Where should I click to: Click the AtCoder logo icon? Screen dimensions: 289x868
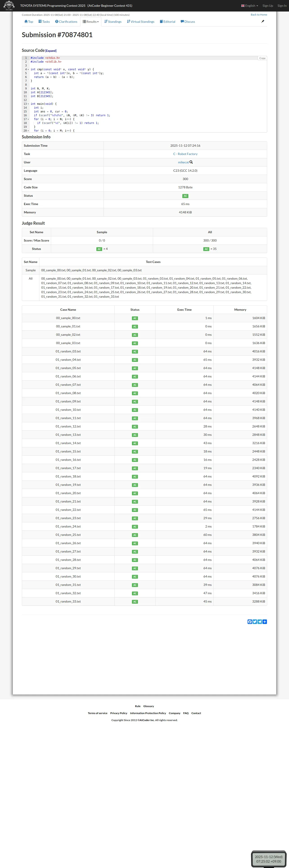pos(9,5)
